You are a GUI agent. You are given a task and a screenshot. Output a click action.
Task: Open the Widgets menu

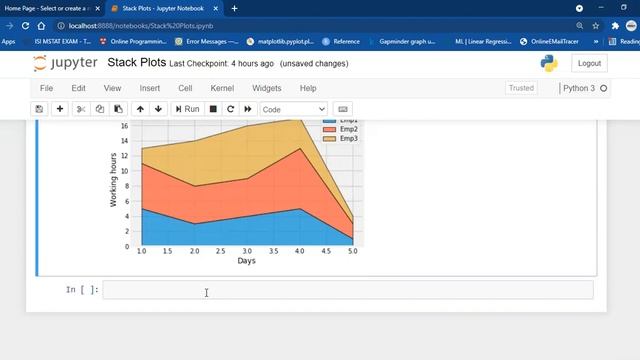tap(267, 88)
